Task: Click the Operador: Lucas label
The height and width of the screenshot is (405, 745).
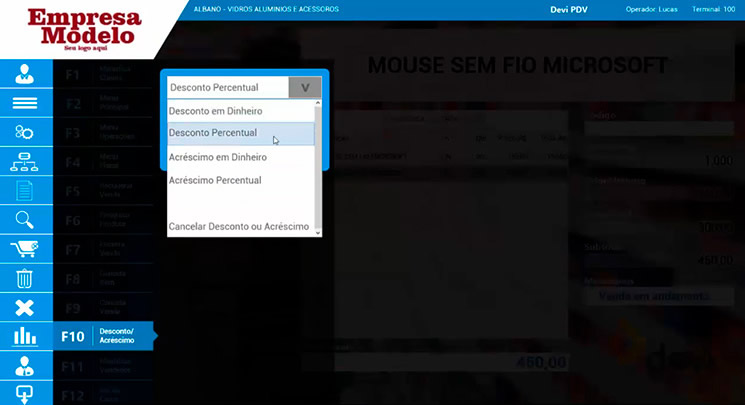Action: coord(651,10)
